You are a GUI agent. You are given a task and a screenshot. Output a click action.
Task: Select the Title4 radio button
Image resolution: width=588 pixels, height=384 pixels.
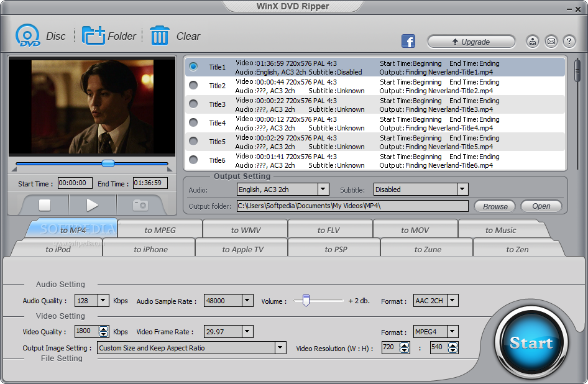(x=193, y=122)
